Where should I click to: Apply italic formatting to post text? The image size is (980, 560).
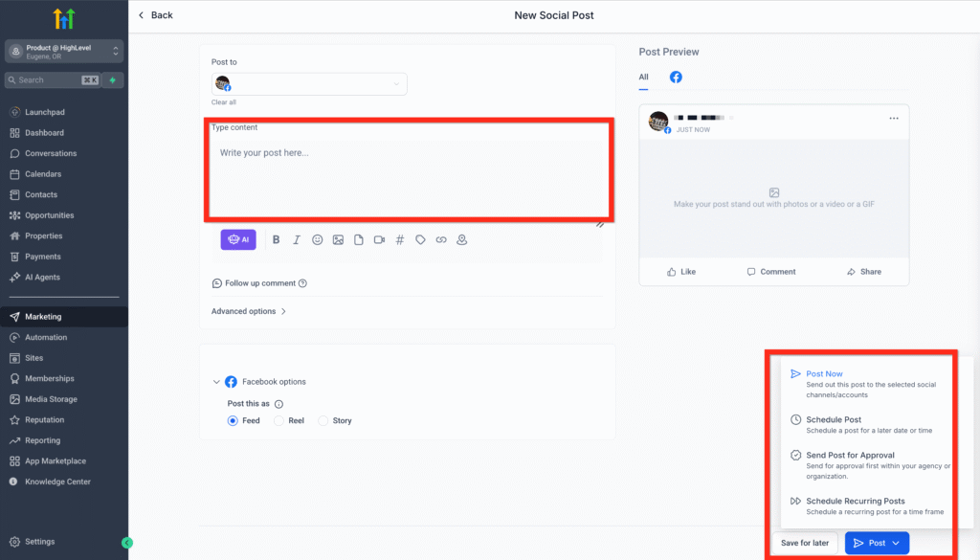[297, 240]
